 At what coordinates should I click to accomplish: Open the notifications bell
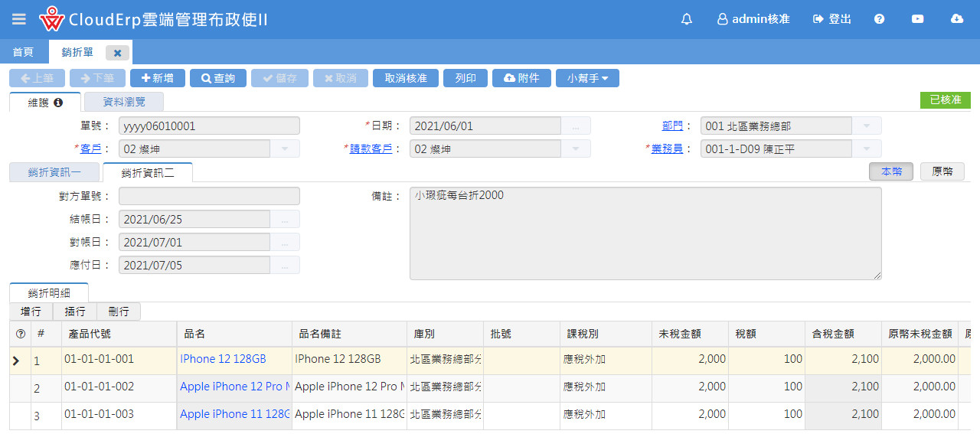(x=687, y=19)
